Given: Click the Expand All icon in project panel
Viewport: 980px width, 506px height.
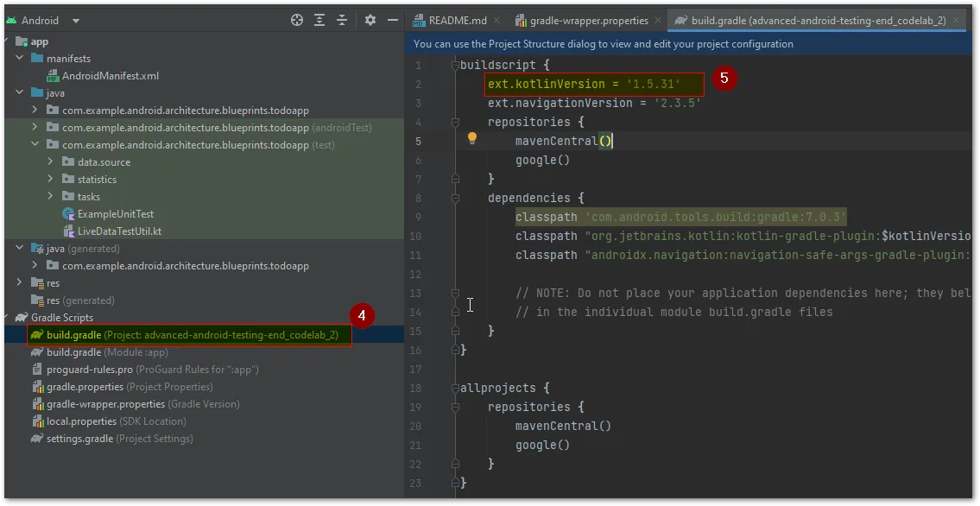Looking at the screenshot, I should (x=319, y=20).
